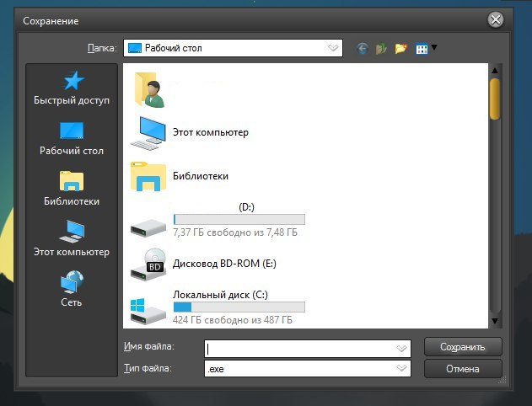Open Рабочий стол from the left panel
Screen dimensions: 532x406
(x=72, y=139)
